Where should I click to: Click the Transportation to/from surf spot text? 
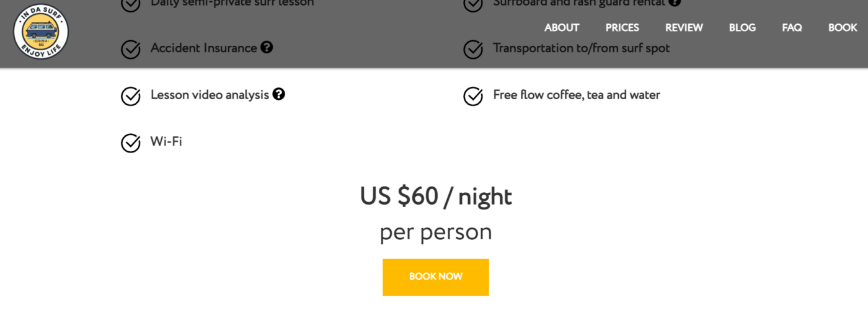tap(581, 48)
